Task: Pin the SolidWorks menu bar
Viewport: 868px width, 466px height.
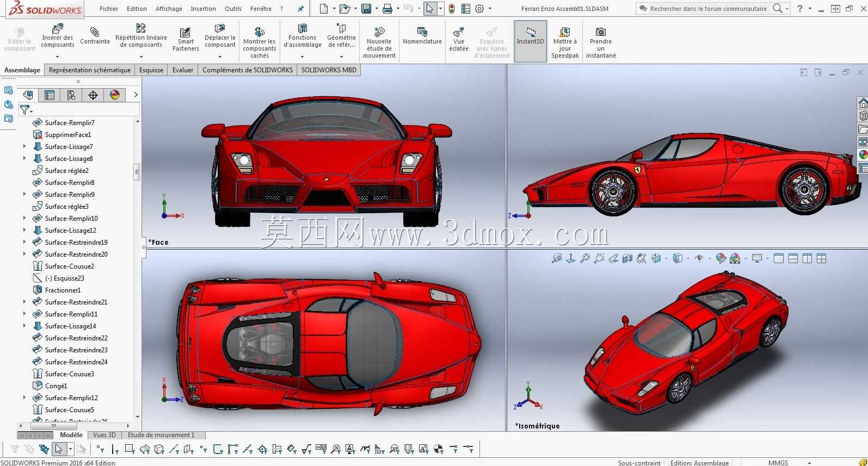Action: [x=300, y=9]
